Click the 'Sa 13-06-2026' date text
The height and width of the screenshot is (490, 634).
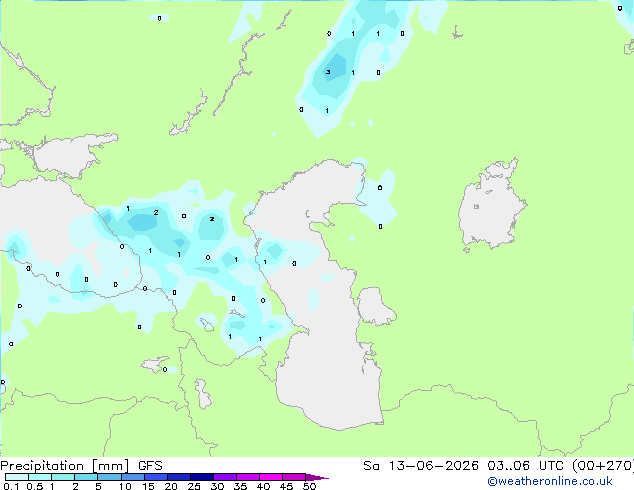[x=421, y=466]
